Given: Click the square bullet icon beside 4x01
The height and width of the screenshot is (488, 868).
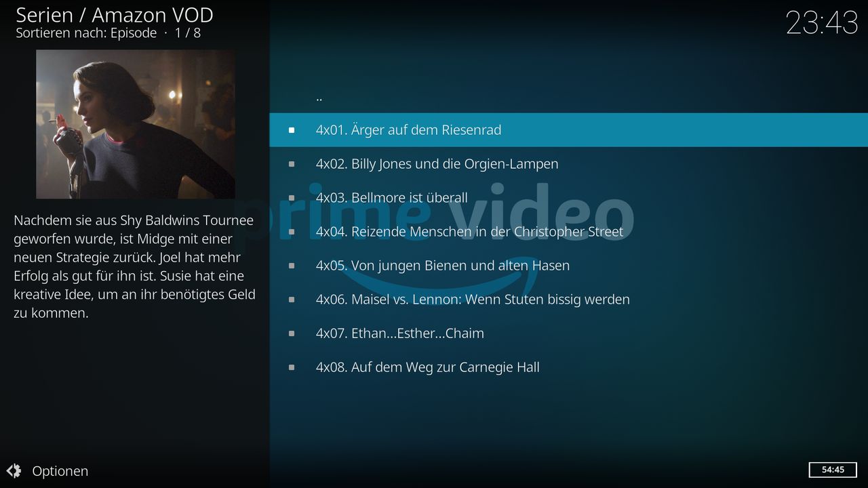Looking at the screenshot, I should [292, 130].
